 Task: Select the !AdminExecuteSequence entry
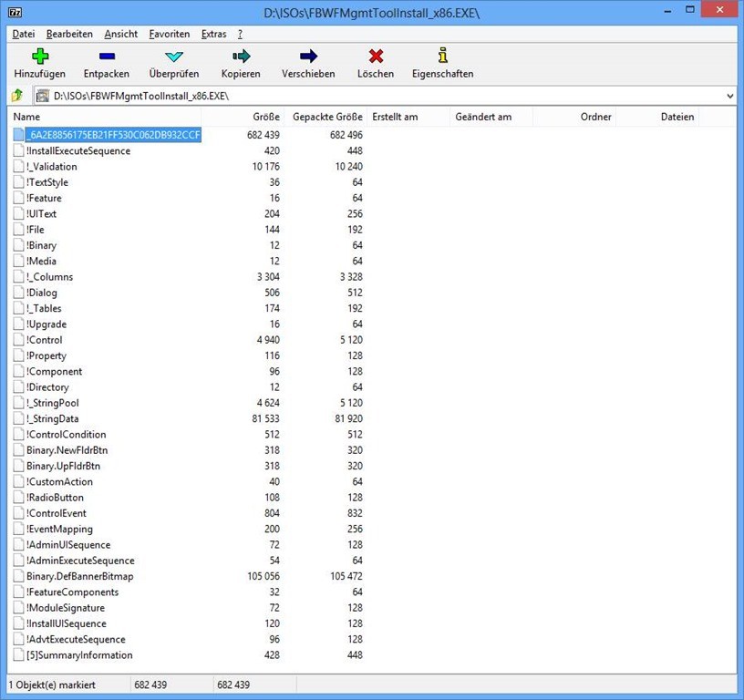(x=80, y=561)
